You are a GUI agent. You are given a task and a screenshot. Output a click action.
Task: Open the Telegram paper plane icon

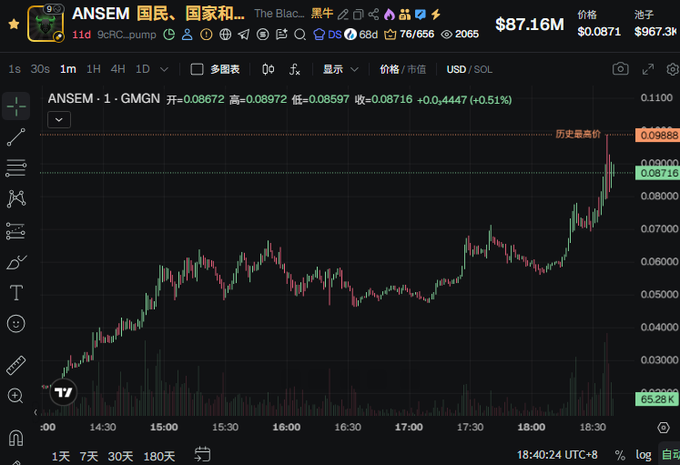244,34
